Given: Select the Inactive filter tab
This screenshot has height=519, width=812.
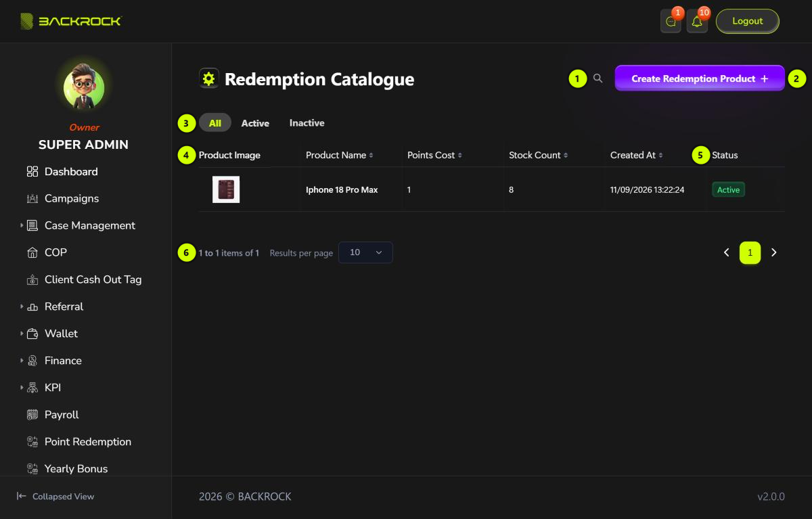Looking at the screenshot, I should 307,123.
